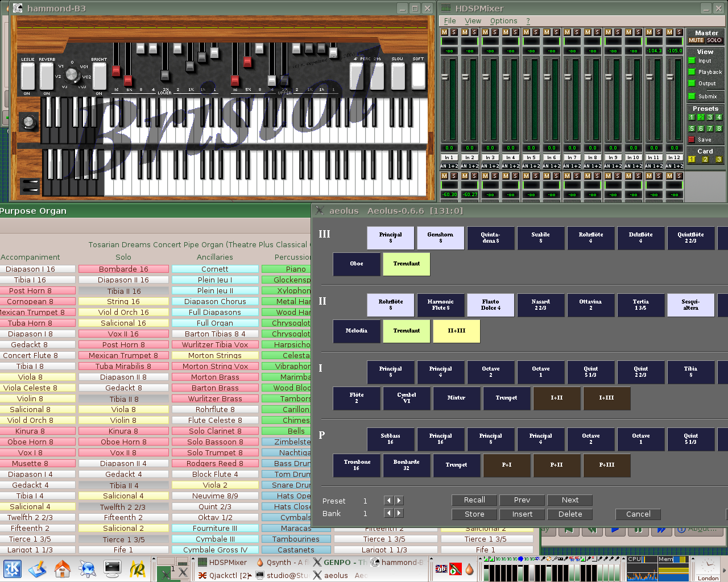Open HDSPMixer File menu

tap(450, 20)
